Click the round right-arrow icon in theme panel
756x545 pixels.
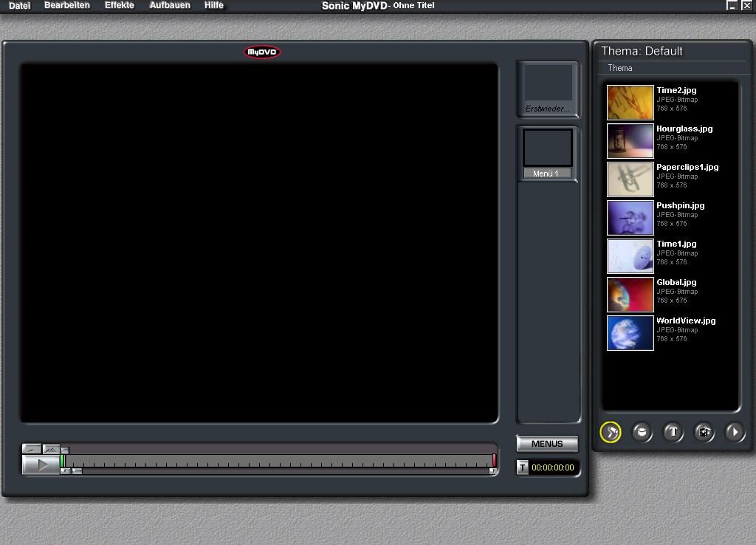pos(735,432)
